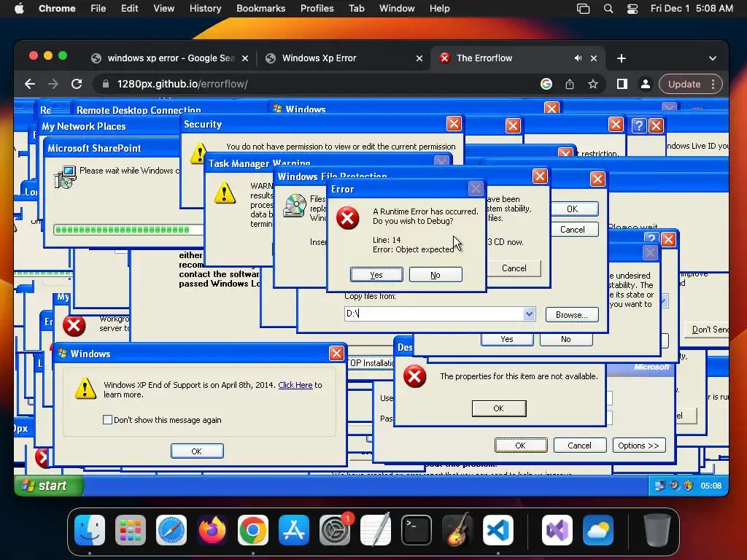Check 'Don't show this message again' box
Screen dimensions: 747x560
pyautogui.click(x=108, y=419)
